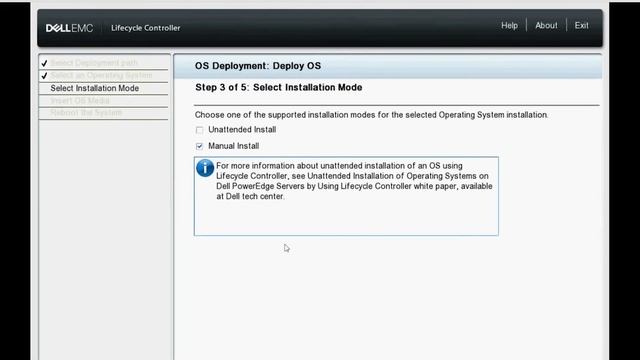Click the 'Choose one of the supported installation modes' text
The width and height of the screenshot is (640, 360).
point(371,115)
